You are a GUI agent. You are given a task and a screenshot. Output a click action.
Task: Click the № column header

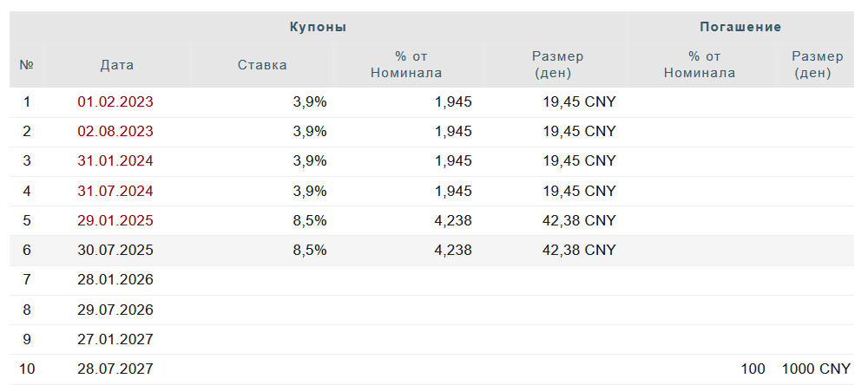click(x=27, y=65)
